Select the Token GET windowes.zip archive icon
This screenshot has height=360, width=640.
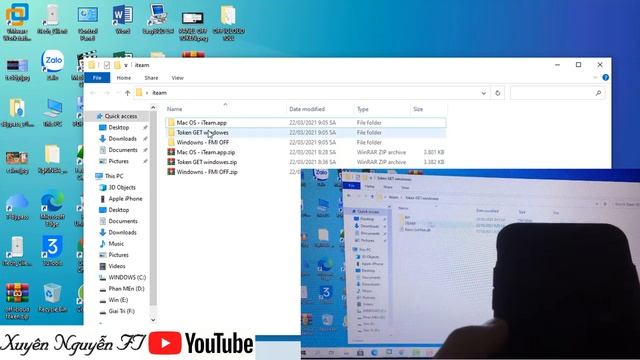point(171,162)
